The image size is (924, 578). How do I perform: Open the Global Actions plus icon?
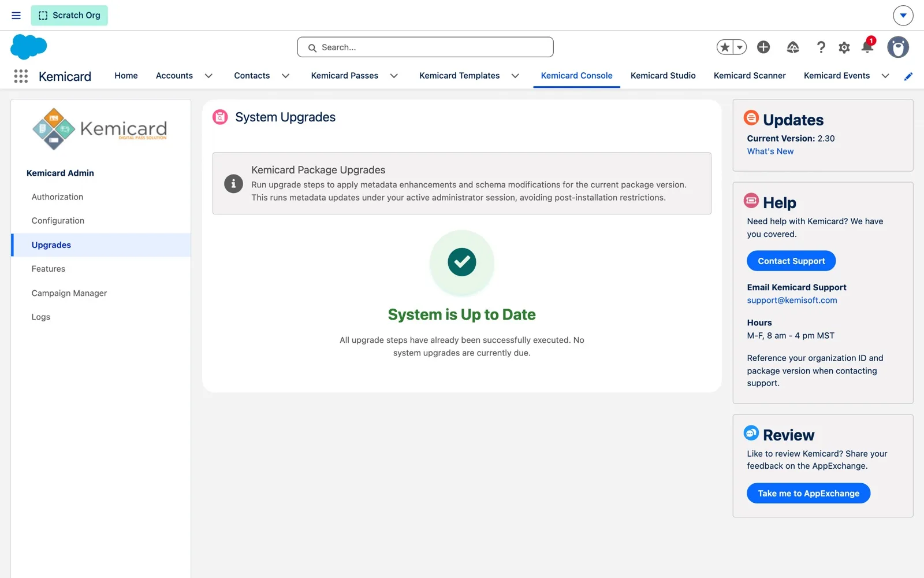click(x=763, y=47)
